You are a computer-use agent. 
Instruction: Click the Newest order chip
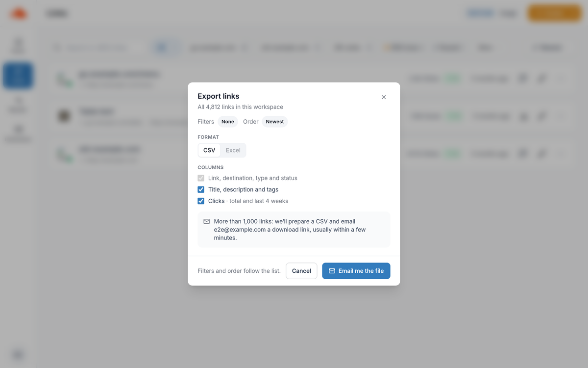[275, 122]
